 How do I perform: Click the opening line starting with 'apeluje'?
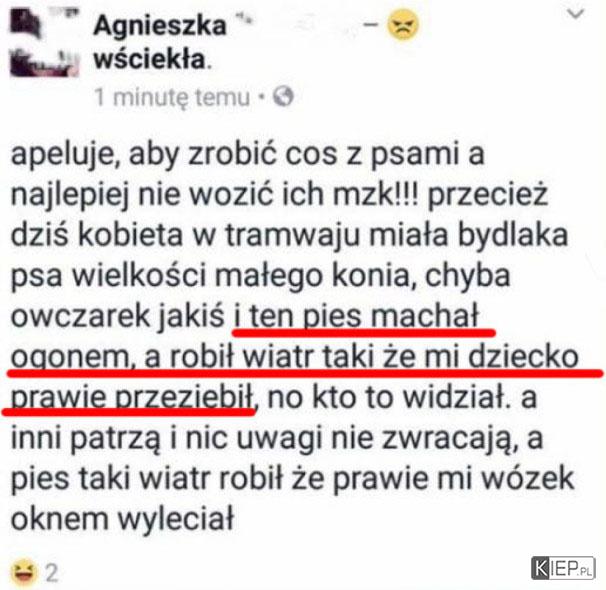click(x=247, y=155)
